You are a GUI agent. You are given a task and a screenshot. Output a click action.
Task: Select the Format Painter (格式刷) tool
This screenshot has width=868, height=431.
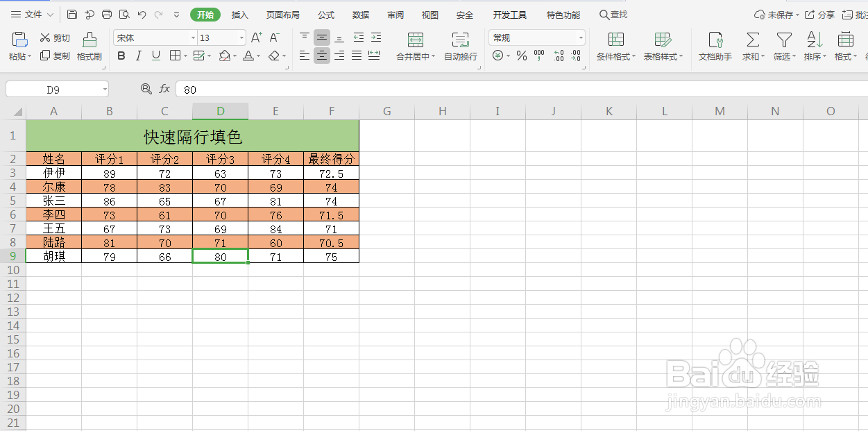(90, 47)
